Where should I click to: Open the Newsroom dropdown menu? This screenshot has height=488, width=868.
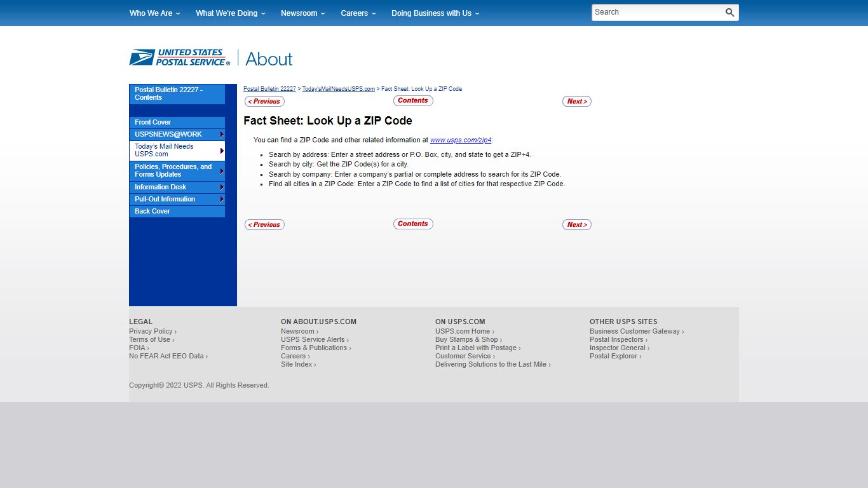pyautogui.click(x=303, y=13)
